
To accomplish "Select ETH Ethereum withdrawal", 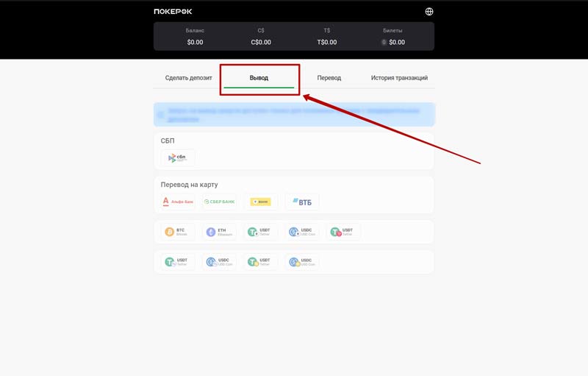I will point(220,232).
